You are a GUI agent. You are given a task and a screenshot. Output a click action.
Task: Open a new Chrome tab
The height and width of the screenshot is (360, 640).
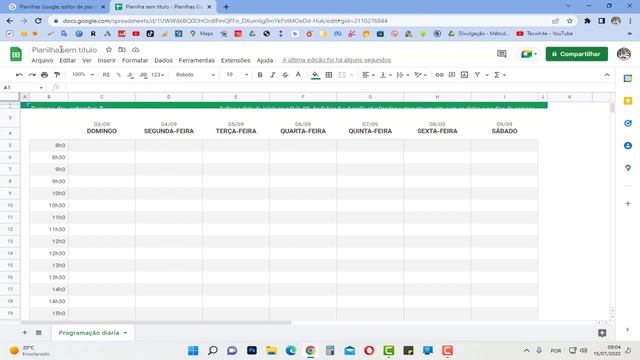[x=226, y=7]
